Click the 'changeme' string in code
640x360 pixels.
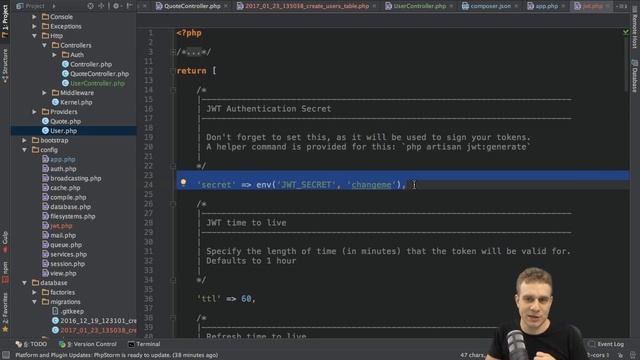coord(371,185)
